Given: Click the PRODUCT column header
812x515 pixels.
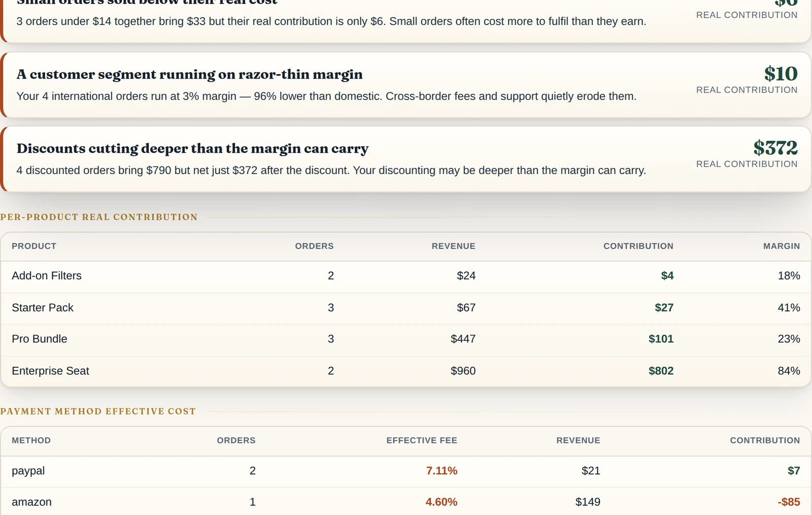Looking at the screenshot, I should [x=34, y=246].
